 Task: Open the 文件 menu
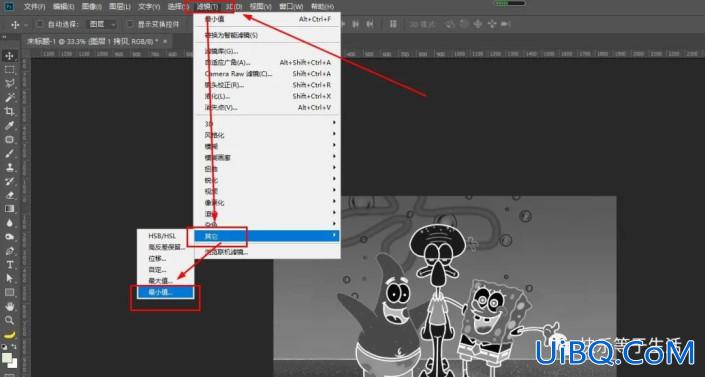coord(34,6)
